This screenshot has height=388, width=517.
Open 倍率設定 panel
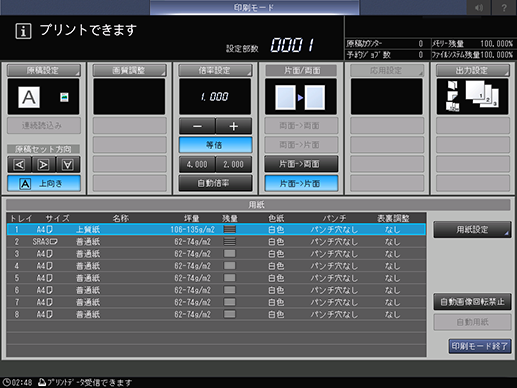click(215, 70)
